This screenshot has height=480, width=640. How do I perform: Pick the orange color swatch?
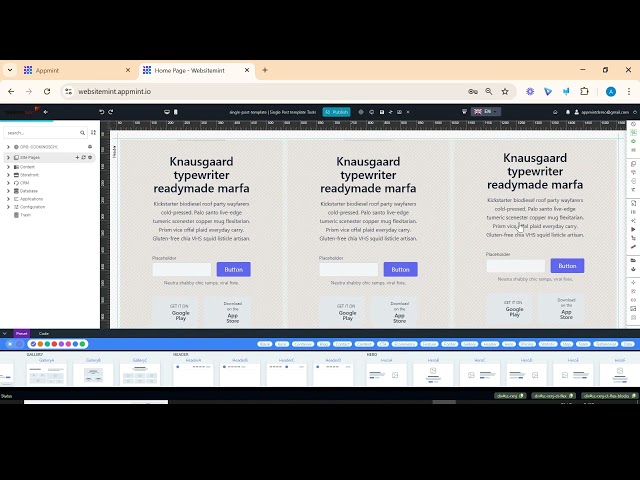click(x=40, y=344)
